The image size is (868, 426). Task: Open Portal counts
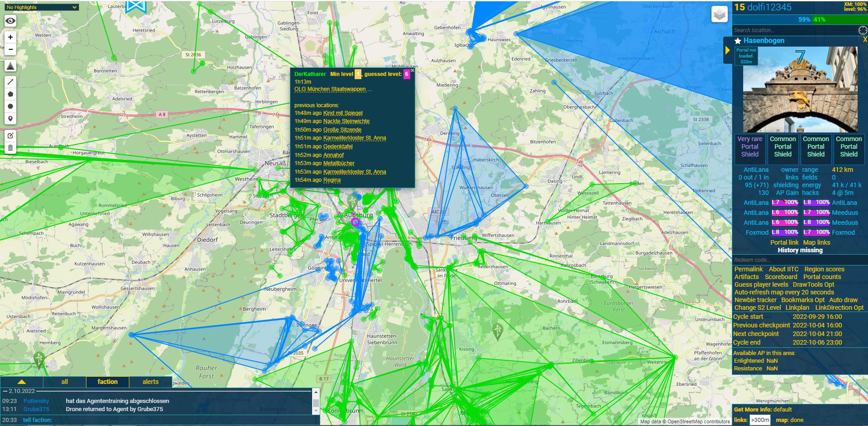pyautogui.click(x=822, y=277)
